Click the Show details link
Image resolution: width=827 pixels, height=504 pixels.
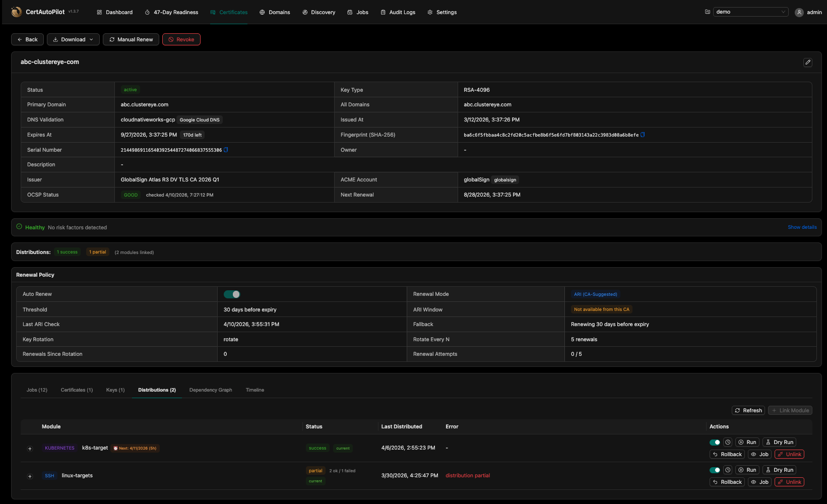802,227
